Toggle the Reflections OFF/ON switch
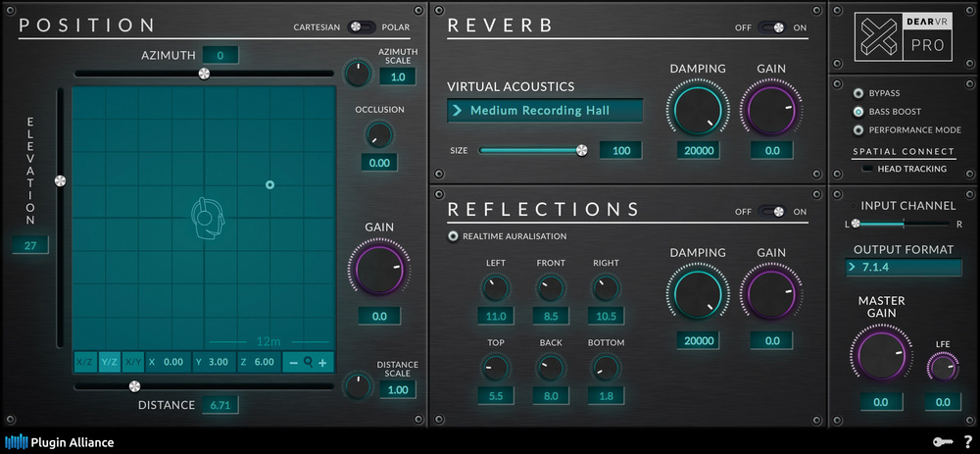The height and width of the screenshot is (454, 980). tap(772, 211)
